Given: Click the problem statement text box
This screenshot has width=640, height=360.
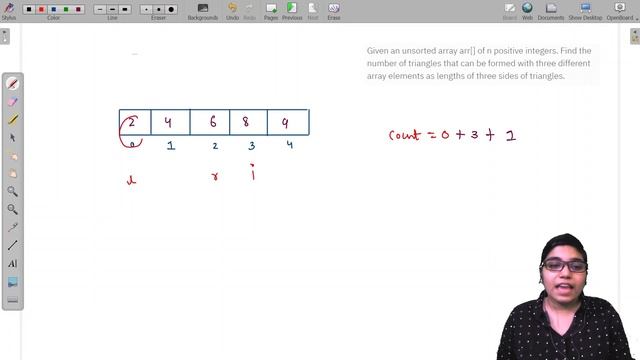Looking at the screenshot, I should click(x=479, y=63).
